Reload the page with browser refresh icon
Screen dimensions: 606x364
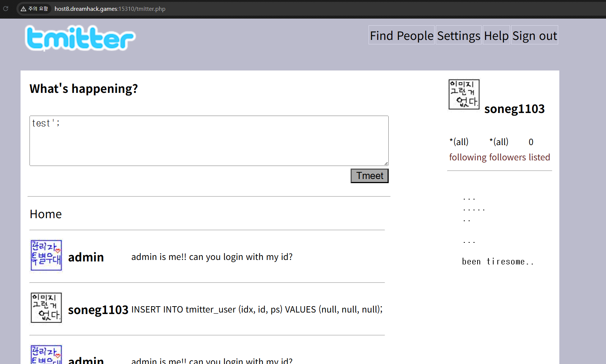(6, 9)
